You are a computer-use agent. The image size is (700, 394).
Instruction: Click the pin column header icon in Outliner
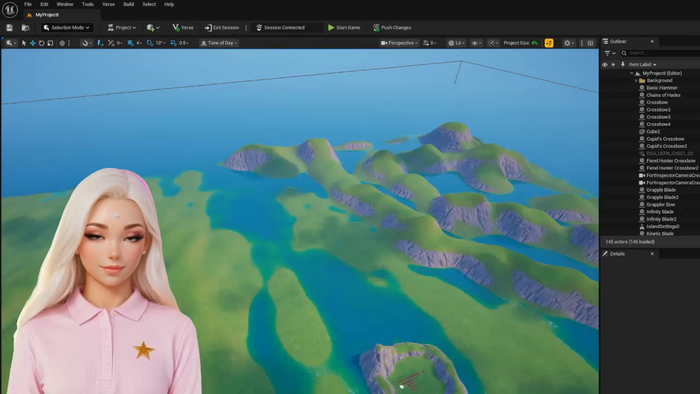623,64
